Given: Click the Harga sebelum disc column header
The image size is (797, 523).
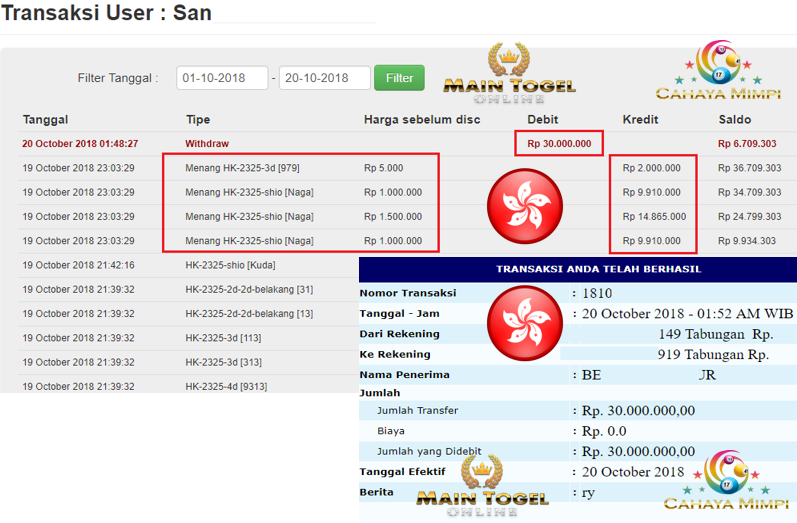Looking at the screenshot, I should pos(422,120).
